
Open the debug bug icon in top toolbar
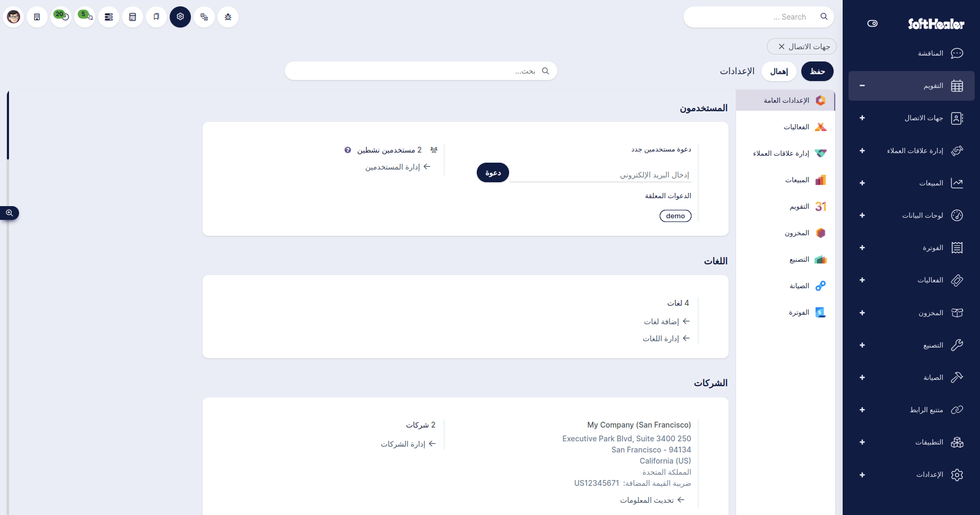click(228, 17)
